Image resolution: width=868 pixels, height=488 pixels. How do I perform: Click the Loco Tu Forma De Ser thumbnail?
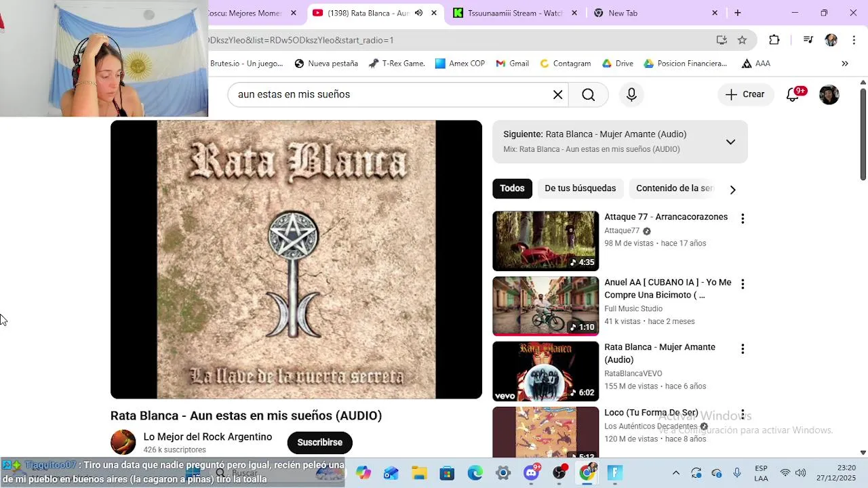click(545, 432)
